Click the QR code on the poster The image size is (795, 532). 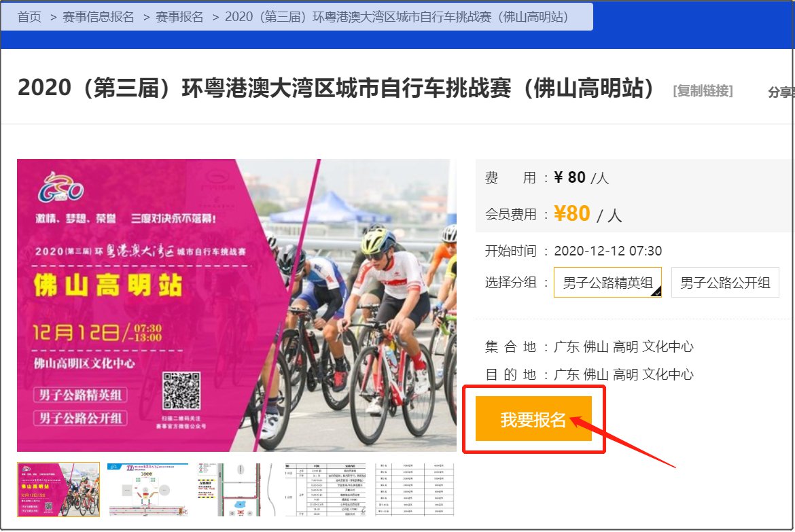tap(181, 391)
